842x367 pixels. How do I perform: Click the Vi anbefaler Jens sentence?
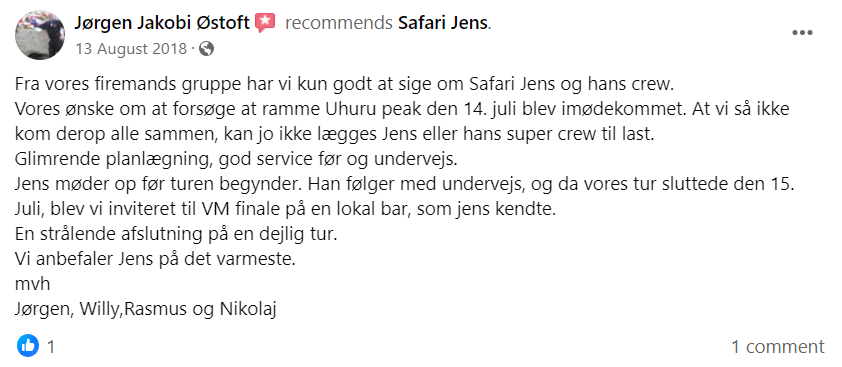[x=156, y=259]
